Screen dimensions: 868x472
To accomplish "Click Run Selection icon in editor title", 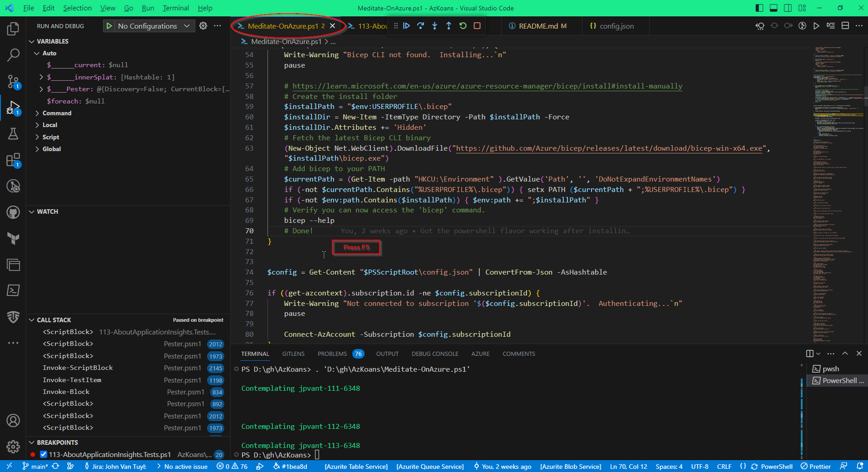I will (x=830, y=26).
